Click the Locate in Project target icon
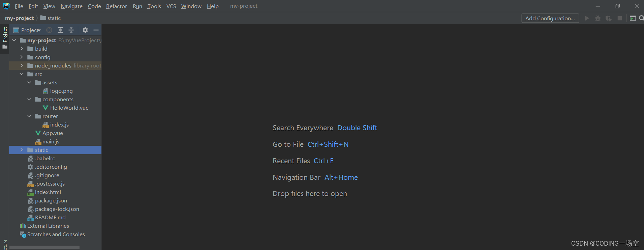This screenshot has height=250, width=644. [x=49, y=30]
